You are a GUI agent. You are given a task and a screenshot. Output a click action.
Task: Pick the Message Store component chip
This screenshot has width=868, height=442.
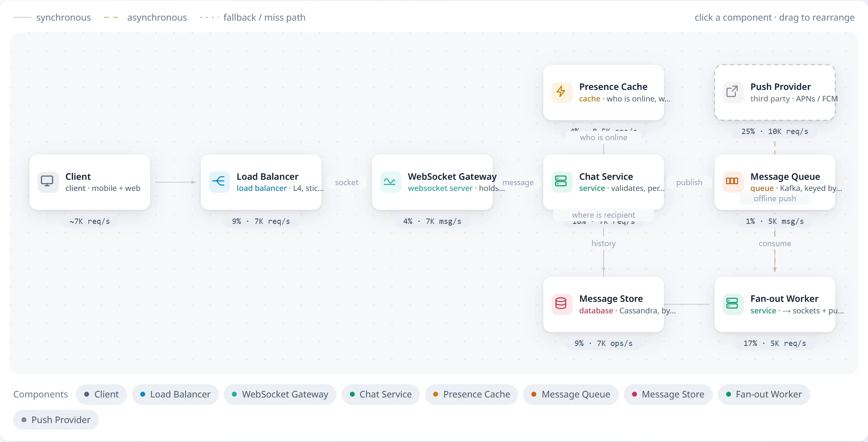coord(668,394)
